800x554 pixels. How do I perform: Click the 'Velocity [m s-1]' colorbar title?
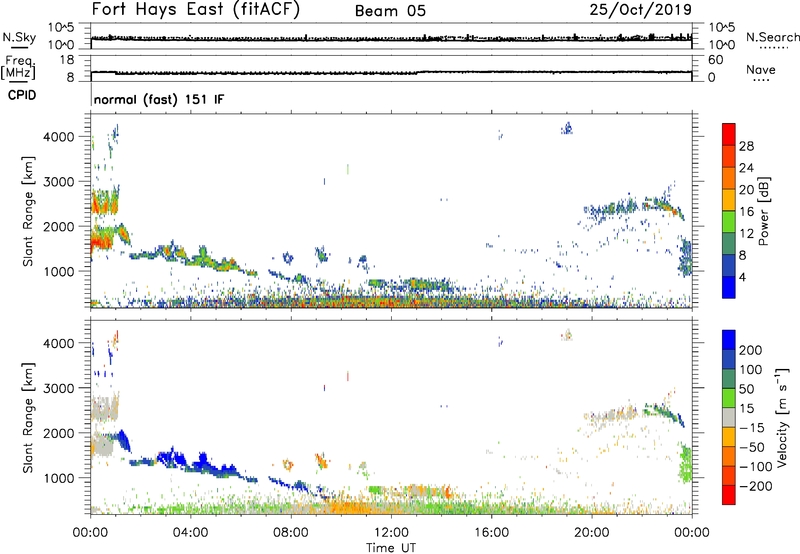(782, 417)
